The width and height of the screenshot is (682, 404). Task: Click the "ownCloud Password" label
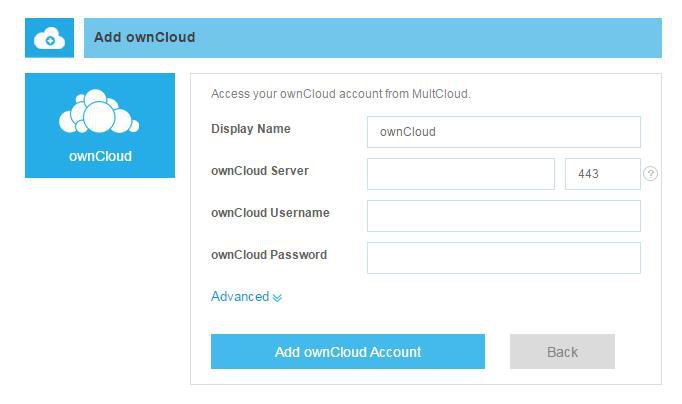(x=269, y=255)
